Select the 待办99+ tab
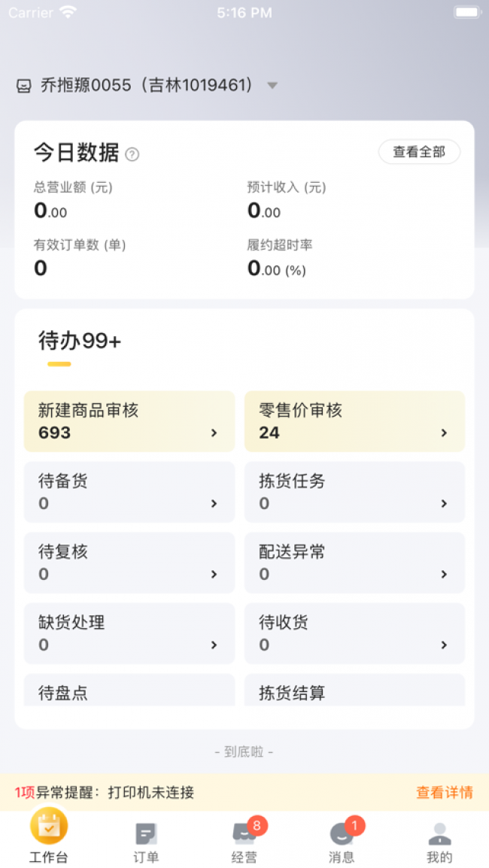The image size is (489, 868). 80,341
